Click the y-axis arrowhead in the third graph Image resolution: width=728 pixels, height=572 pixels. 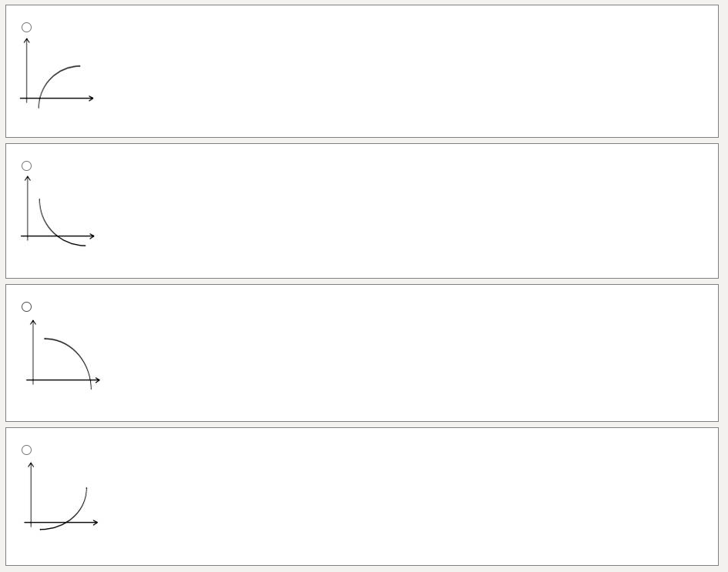coord(33,323)
